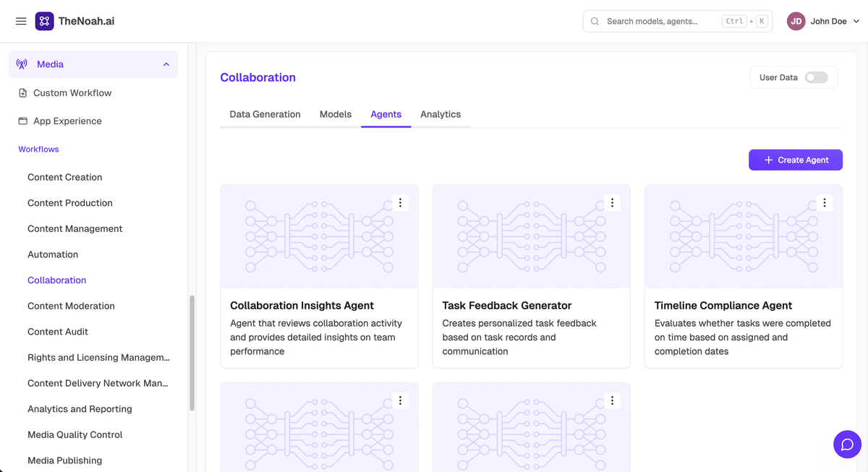Open the chat support bubble

point(847,444)
